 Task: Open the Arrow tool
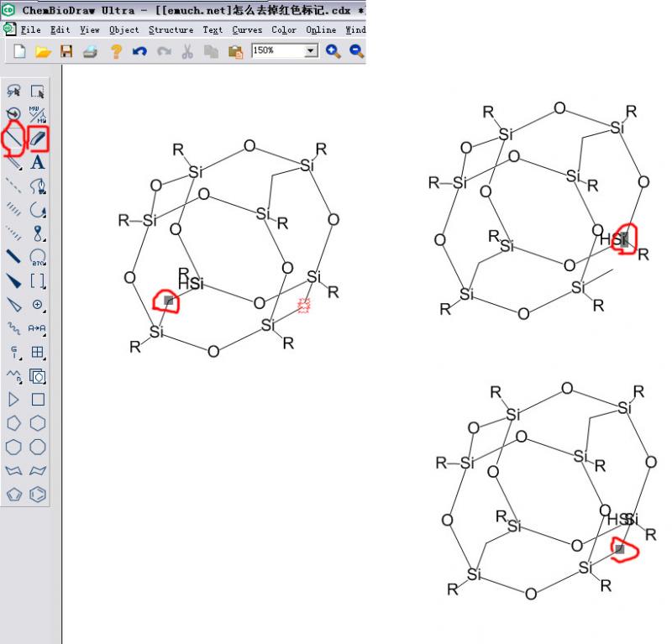(x=38, y=210)
